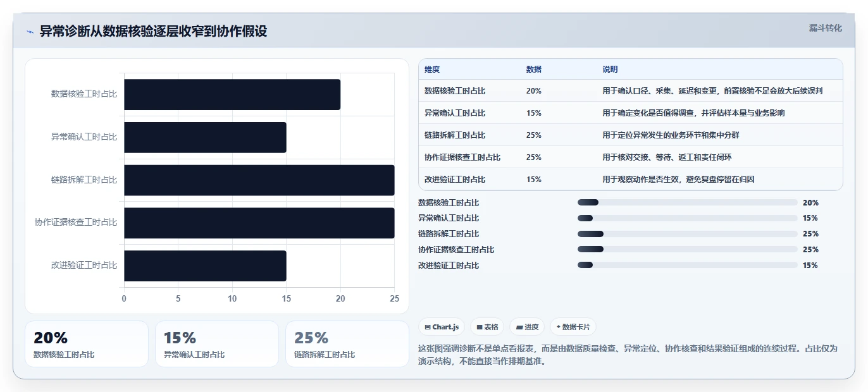Click the chart y-axis label 异常确认工时占比
This screenshot has width=868, height=392.
[x=84, y=137]
